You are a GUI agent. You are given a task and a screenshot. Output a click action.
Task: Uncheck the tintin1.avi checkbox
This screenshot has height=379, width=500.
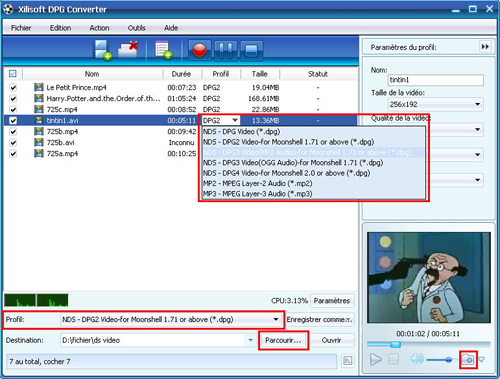click(13, 121)
